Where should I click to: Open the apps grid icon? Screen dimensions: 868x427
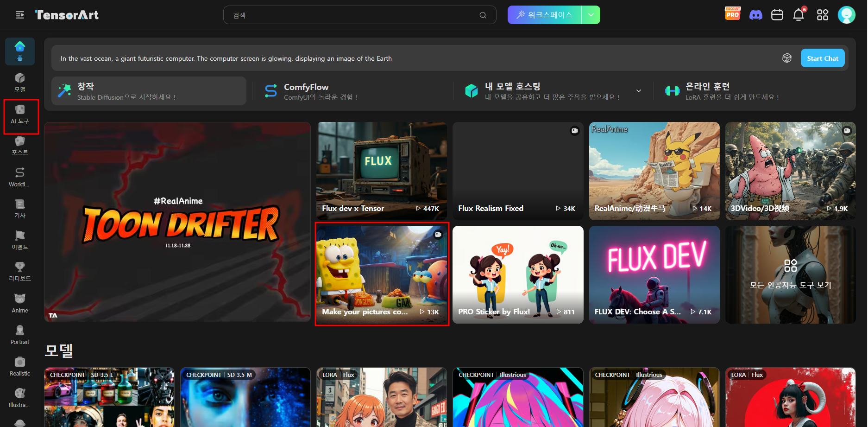click(823, 15)
